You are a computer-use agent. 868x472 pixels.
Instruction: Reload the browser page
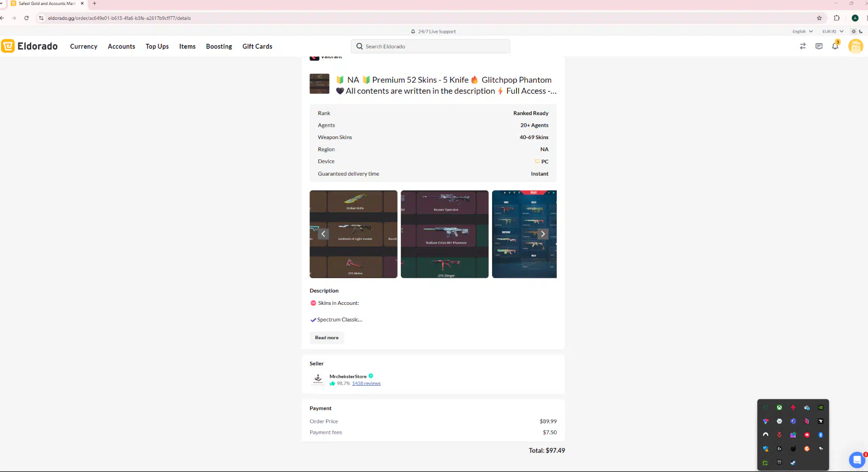26,18
